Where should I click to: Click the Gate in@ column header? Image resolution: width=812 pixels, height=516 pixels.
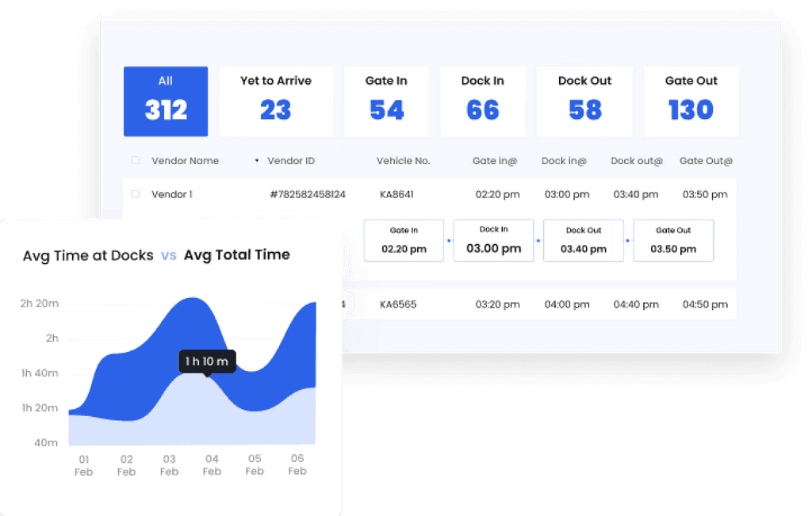tap(495, 161)
